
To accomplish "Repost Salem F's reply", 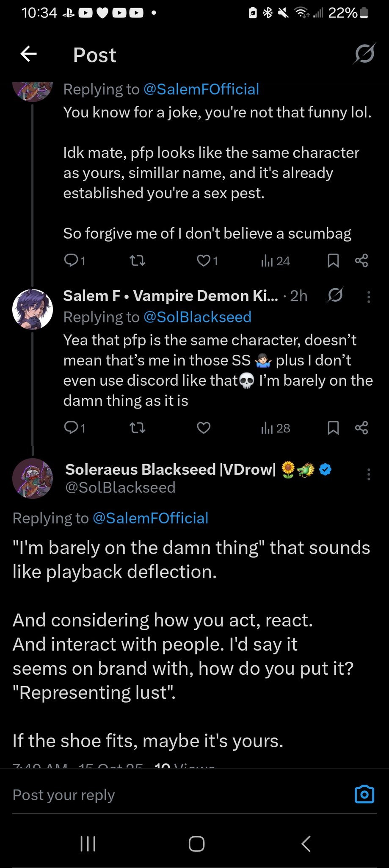I will [x=137, y=428].
